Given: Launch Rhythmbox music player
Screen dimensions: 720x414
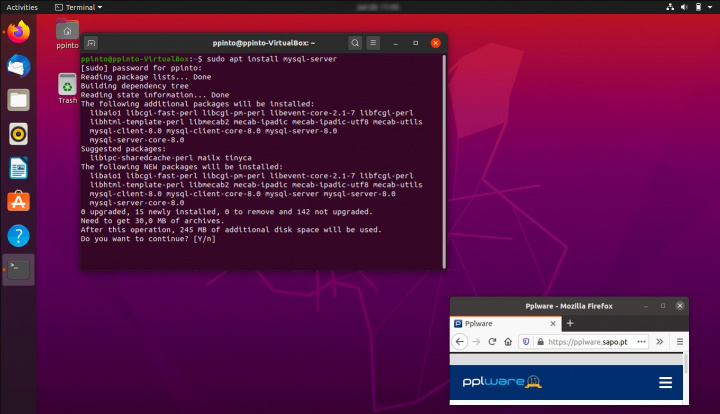Looking at the screenshot, I should click(18, 133).
